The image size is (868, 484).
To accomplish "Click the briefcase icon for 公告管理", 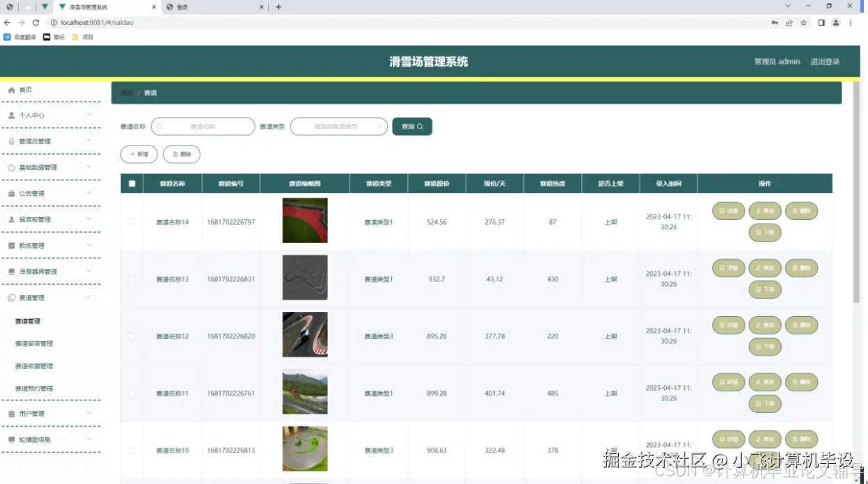I will point(11,194).
